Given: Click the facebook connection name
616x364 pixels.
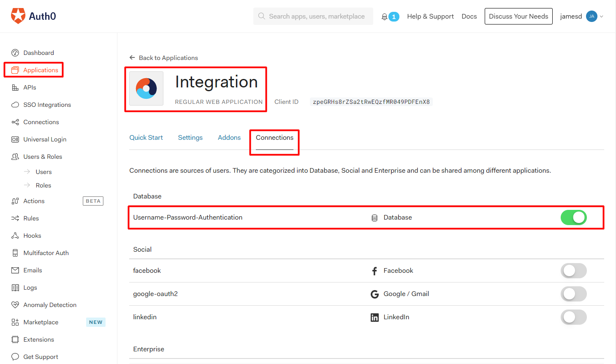Looking at the screenshot, I should (147, 271).
